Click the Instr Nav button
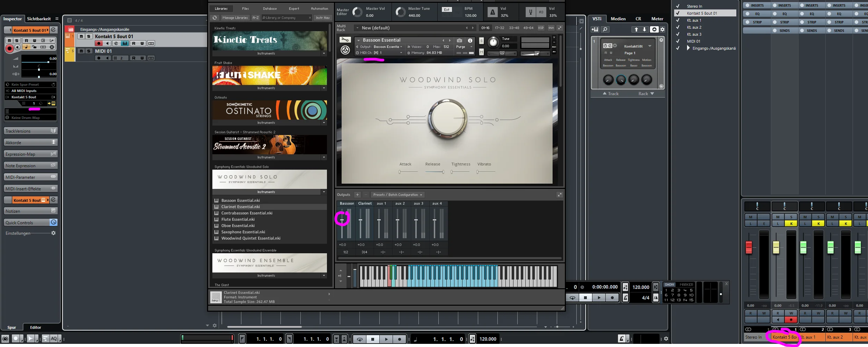This screenshot has width=868, height=347. [323, 18]
